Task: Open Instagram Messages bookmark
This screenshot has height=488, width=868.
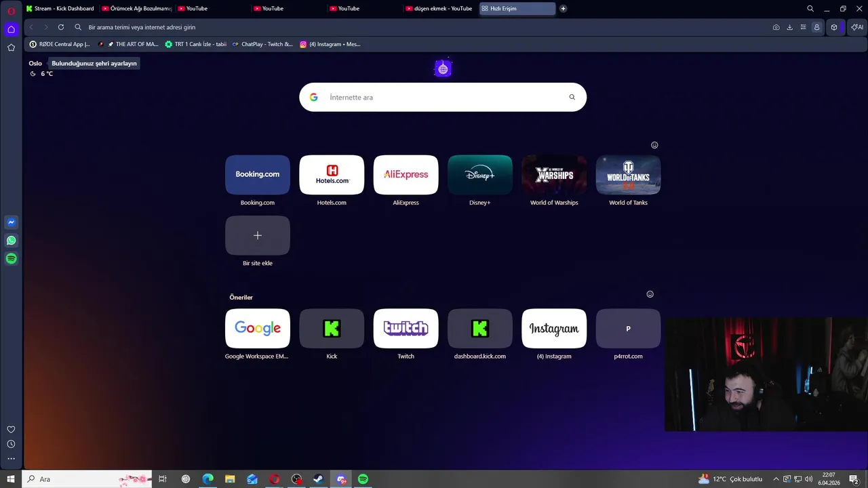Action: [x=330, y=44]
